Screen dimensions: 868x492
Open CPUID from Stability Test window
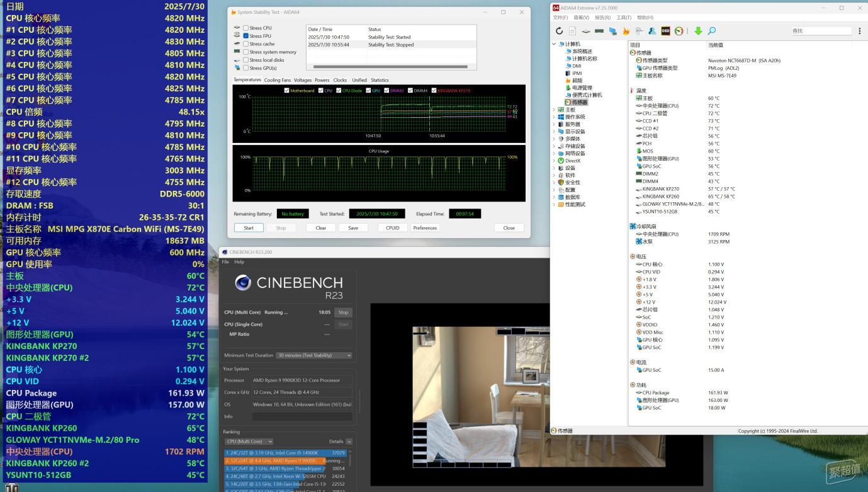click(393, 227)
